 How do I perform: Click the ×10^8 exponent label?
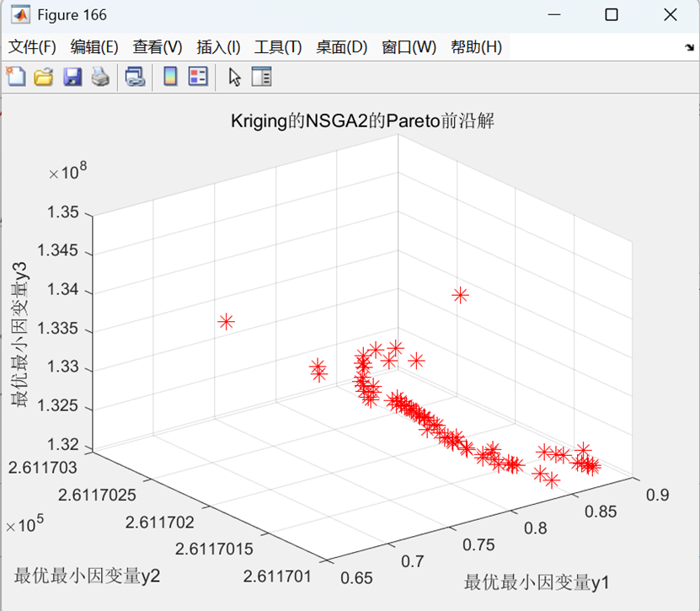pyautogui.click(x=68, y=172)
